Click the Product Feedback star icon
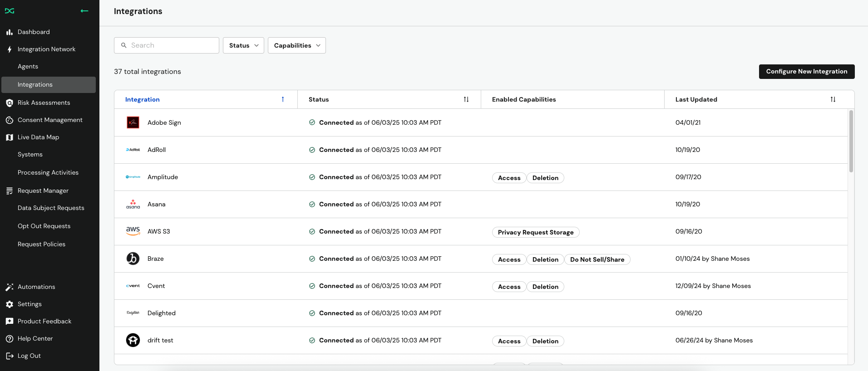Image resolution: width=868 pixels, height=371 pixels. [x=10, y=322]
